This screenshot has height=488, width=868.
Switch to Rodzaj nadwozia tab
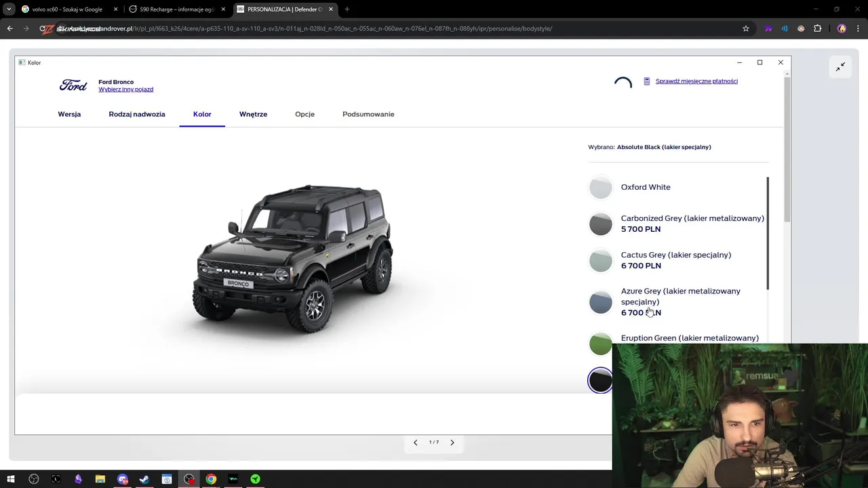137,114
